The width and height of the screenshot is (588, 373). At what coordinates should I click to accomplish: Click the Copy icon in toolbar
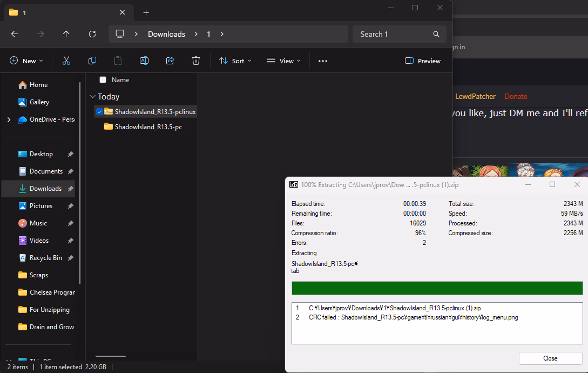[92, 61]
